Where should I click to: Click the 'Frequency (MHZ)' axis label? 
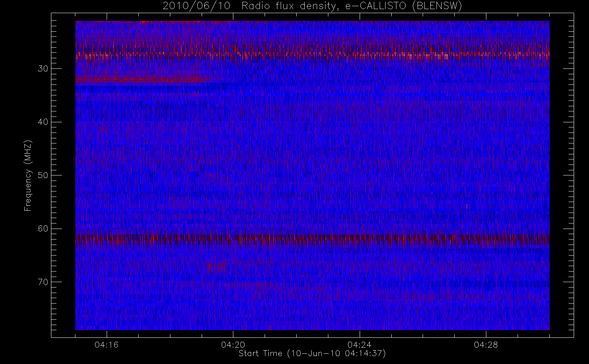(28, 176)
